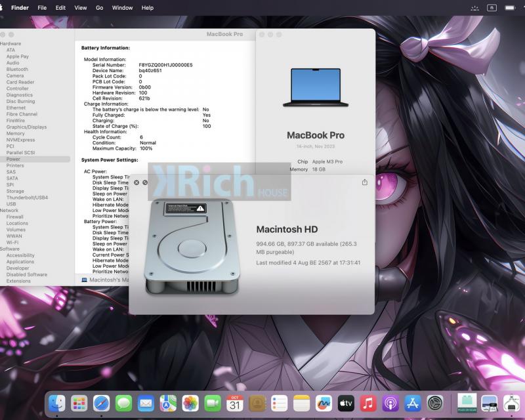Select Bluetooth in Hardware sidebar
The width and height of the screenshot is (525, 420).
17,69
